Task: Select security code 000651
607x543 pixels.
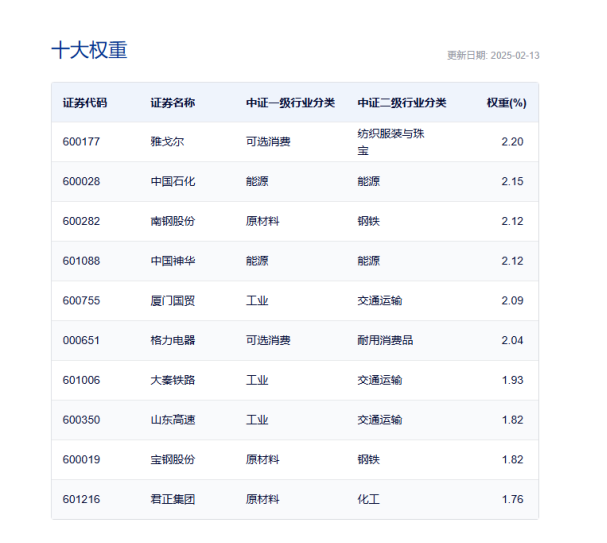Action: point(81,340)
